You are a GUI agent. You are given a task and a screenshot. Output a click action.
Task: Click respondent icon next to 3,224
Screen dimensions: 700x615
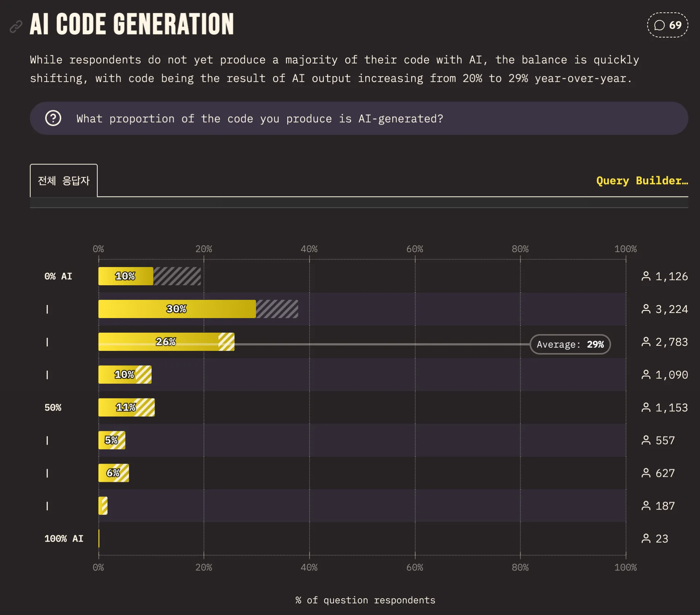(x=646, y=309)
